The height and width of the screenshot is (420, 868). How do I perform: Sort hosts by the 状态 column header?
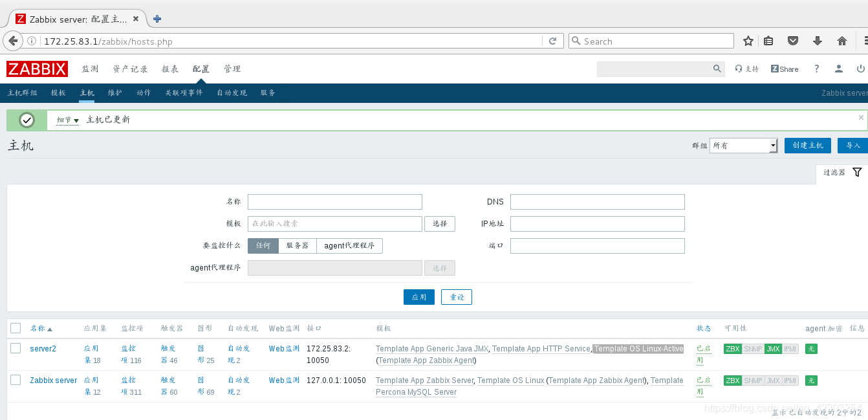pos(704,329)
